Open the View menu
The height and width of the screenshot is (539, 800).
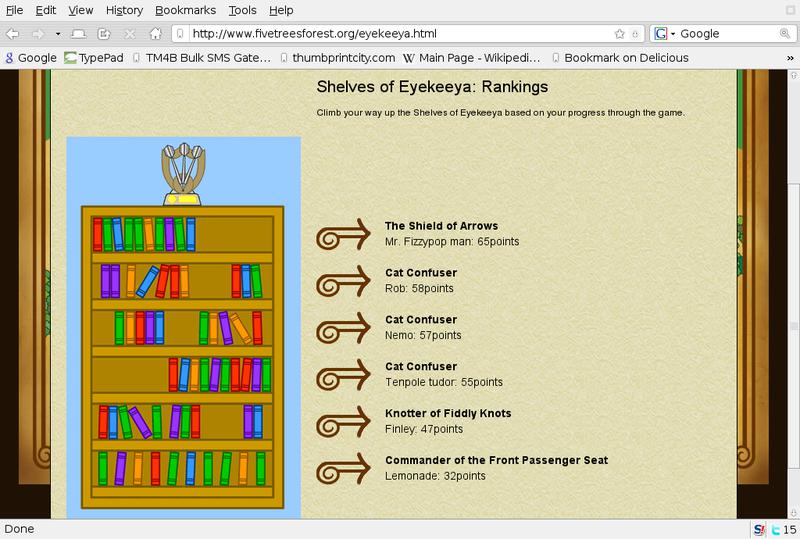pyautogui.click(x=81, y=10)
